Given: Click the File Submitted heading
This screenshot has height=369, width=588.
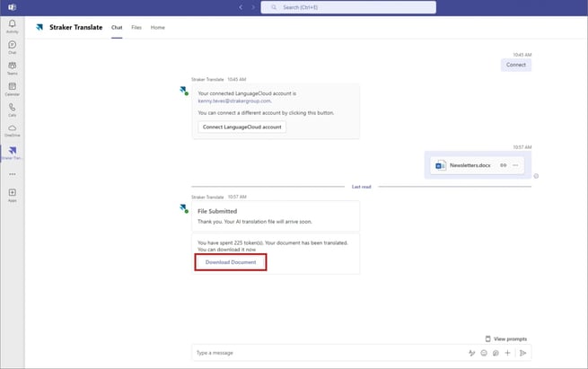Looking at the screenshot, I should click(217, 211).
